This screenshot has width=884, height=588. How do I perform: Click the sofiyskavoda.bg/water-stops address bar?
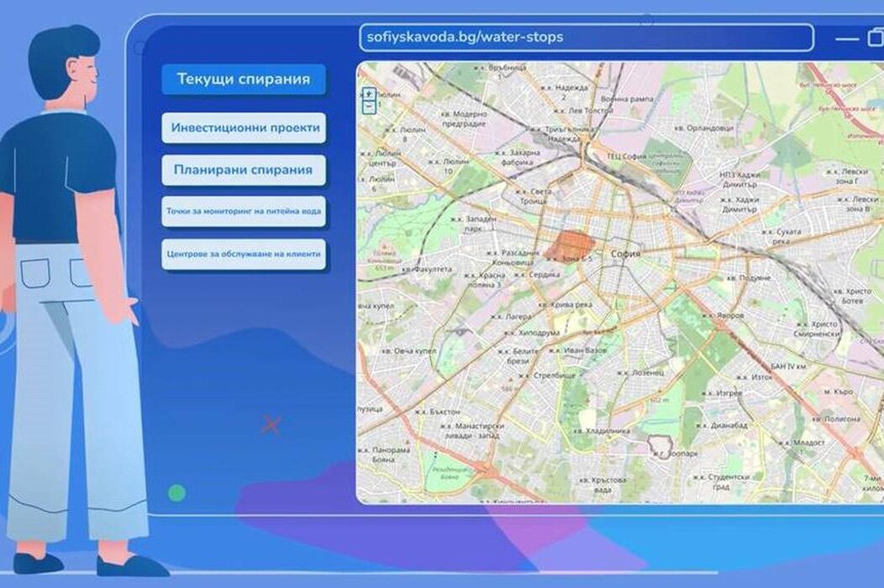click(586, 38)
